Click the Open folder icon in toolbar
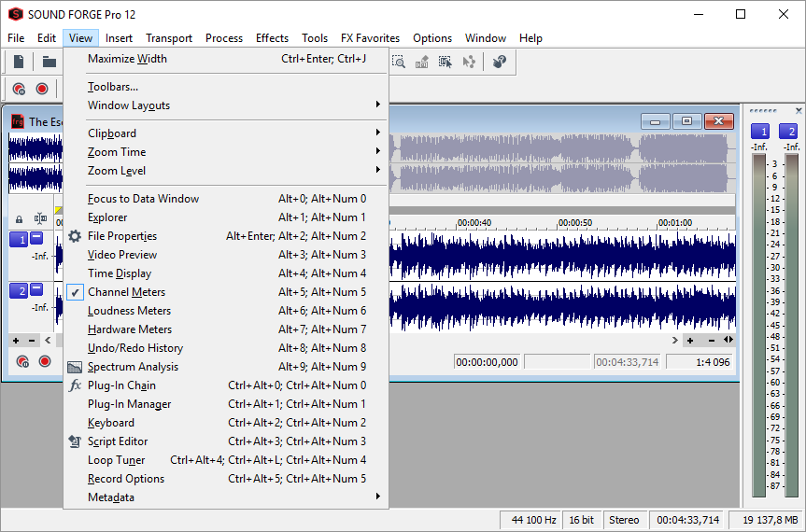The width and height of the screenshot is (806, 532). click(49, 62)
